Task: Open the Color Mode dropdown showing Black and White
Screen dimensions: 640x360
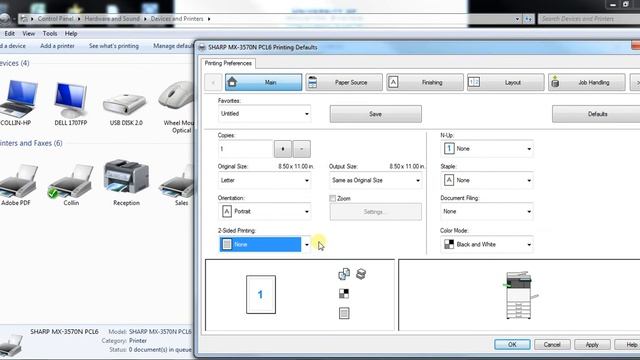Action: (487, 244)
